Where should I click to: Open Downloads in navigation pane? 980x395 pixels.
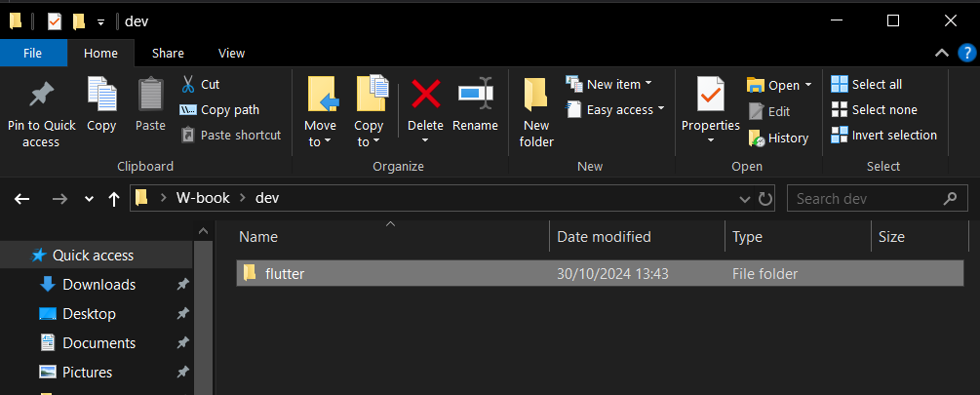pyautogui.click(x=98, y=285)
